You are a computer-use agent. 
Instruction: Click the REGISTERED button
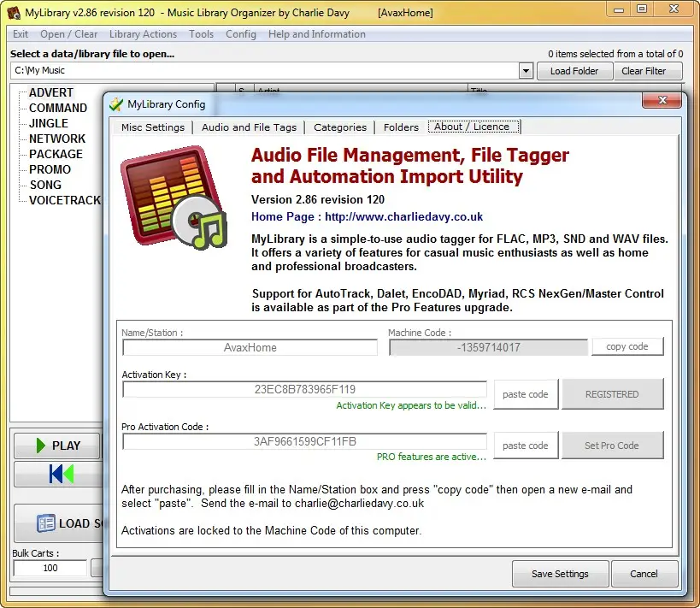(612, 394)
